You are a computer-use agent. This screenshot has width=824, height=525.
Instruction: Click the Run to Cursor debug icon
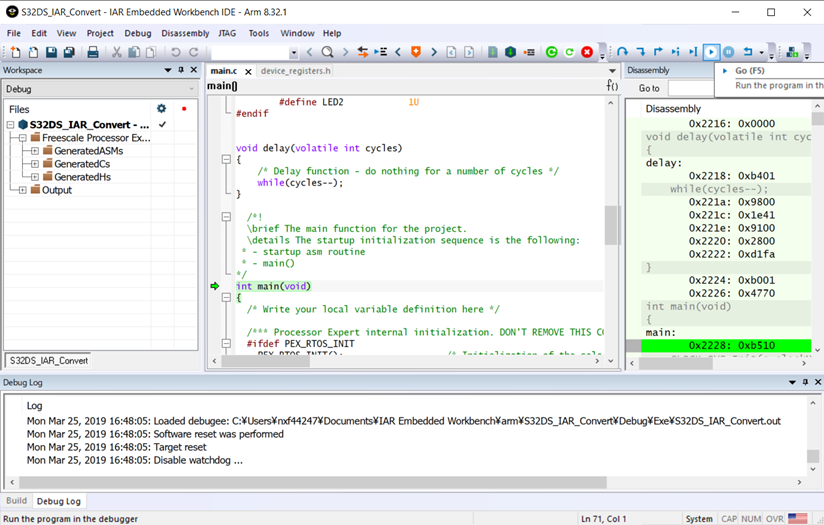coord(693,52)
